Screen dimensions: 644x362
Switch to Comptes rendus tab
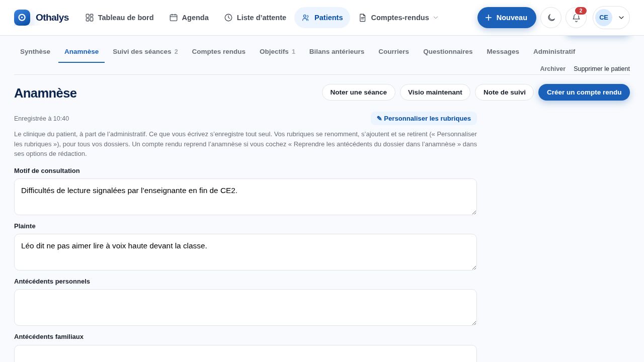coord(219,52)
